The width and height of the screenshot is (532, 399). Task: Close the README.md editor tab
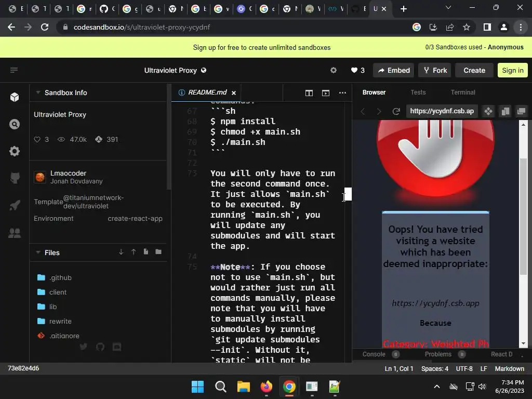click(x=233, y=92)
